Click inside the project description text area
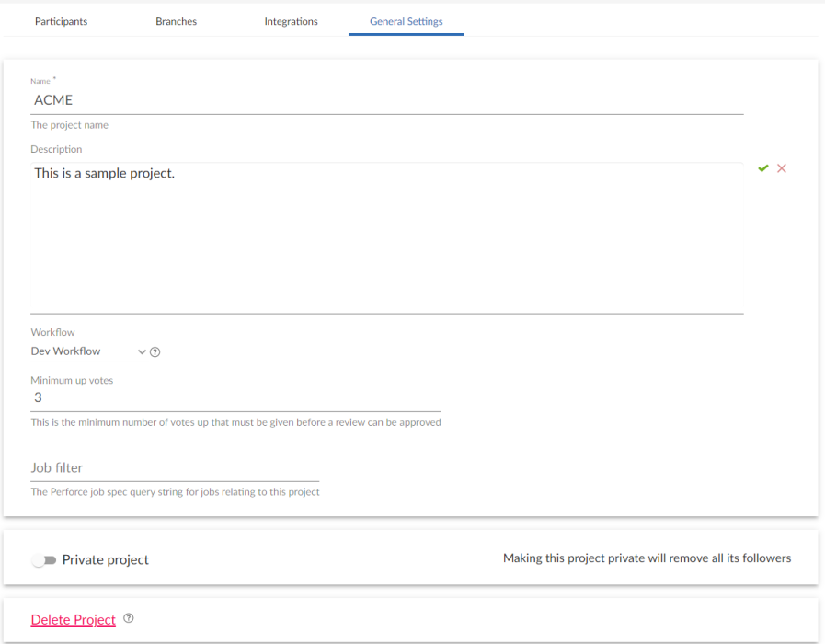The image size is (825, 644). click(368, 230)
